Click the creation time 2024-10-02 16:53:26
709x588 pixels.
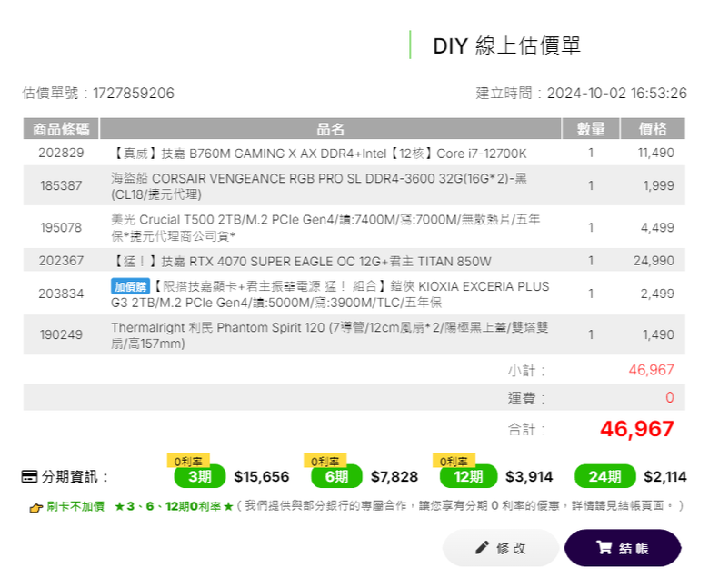pyautogui.click(x=617, y=94)
